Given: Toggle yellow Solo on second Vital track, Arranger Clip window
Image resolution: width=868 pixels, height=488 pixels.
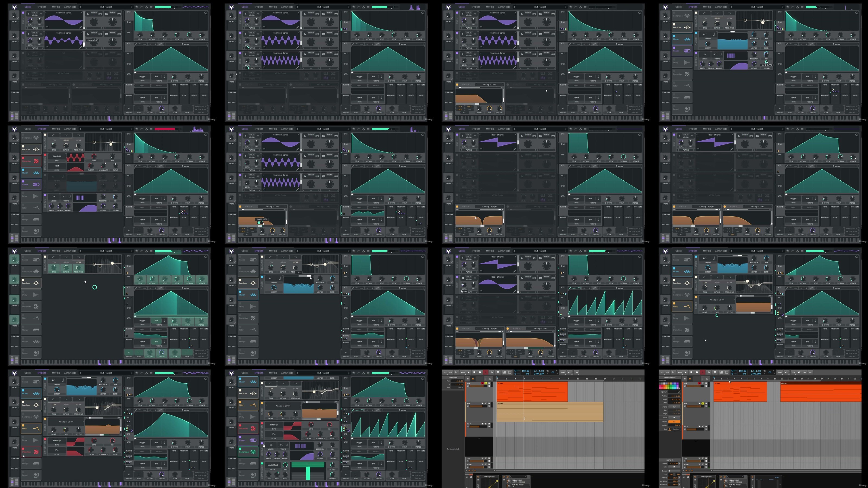Looking at the screenshot, I should pyautogui.click(x=703, y=403).
